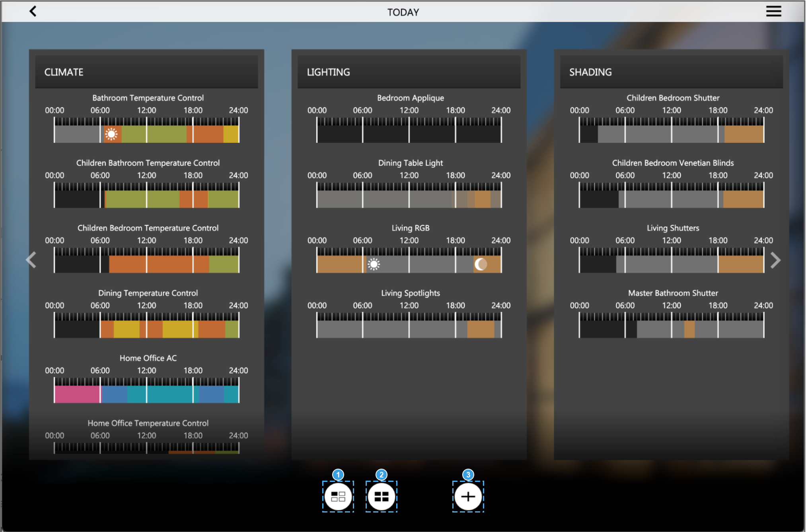
Task: Open the hamburger menu at top right
Action: pos(773,11)
